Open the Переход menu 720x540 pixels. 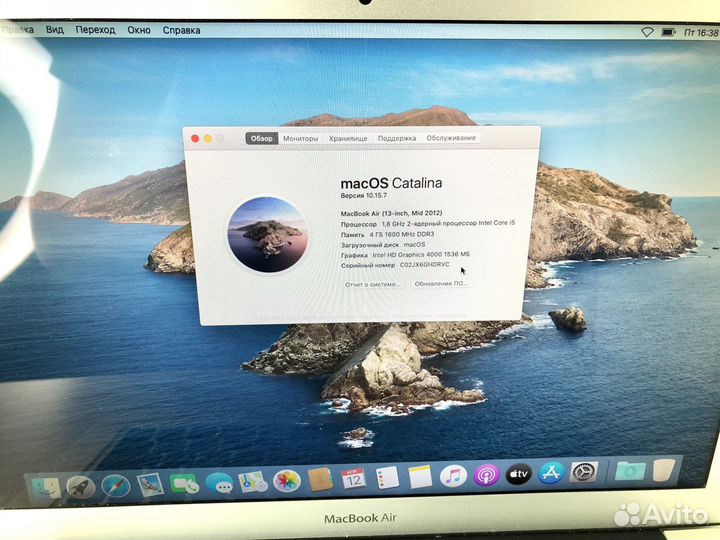(95, 30)
